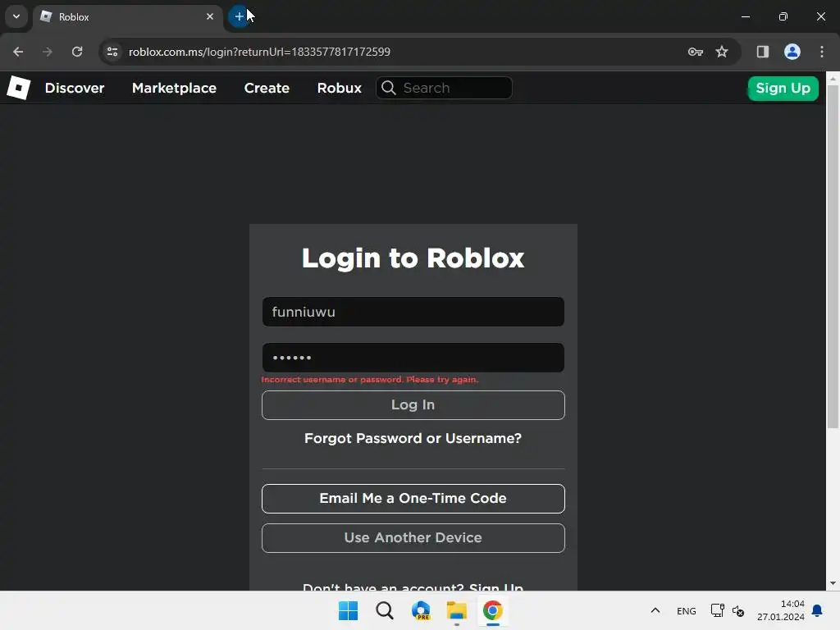Click the magnifier icon in Roblox search

[x=389, y=88]
